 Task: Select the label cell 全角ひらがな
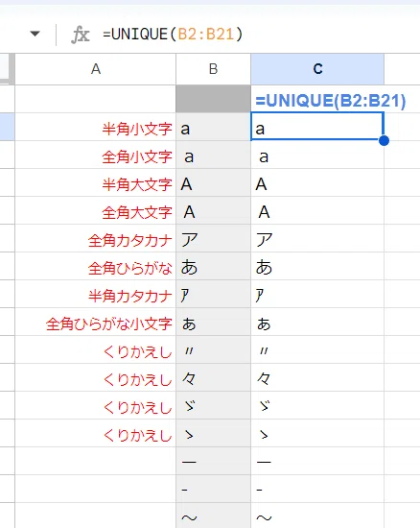(x=96, y=266)
